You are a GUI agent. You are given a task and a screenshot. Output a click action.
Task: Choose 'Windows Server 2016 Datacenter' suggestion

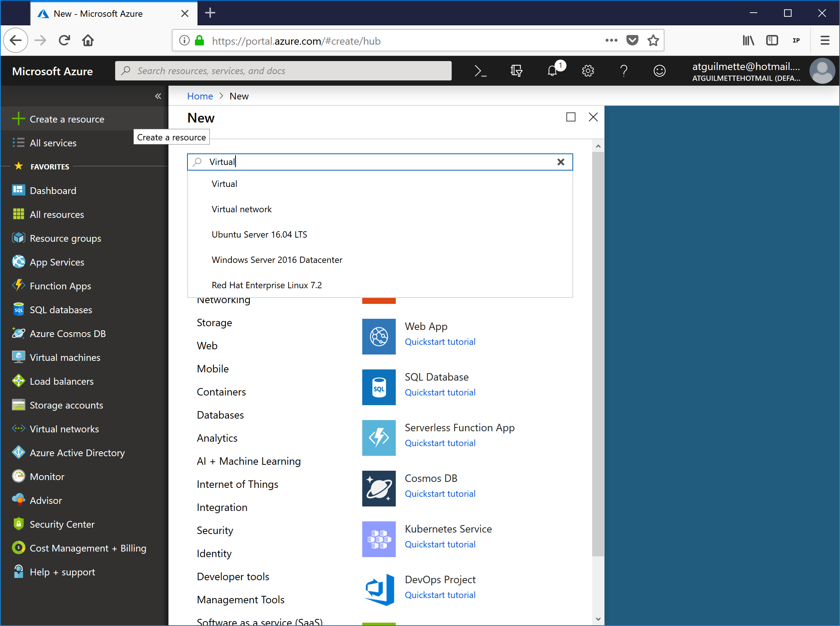point(277,260)
